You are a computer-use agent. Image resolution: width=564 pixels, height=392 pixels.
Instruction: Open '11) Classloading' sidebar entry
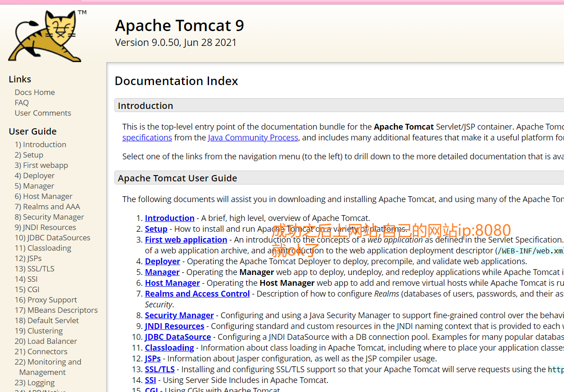click(43, 248)
